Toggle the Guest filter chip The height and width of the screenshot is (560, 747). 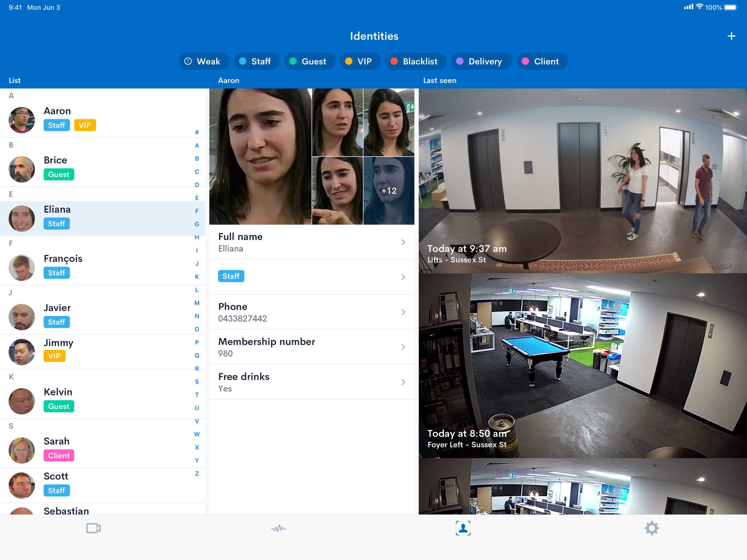(x=310, y=61)
